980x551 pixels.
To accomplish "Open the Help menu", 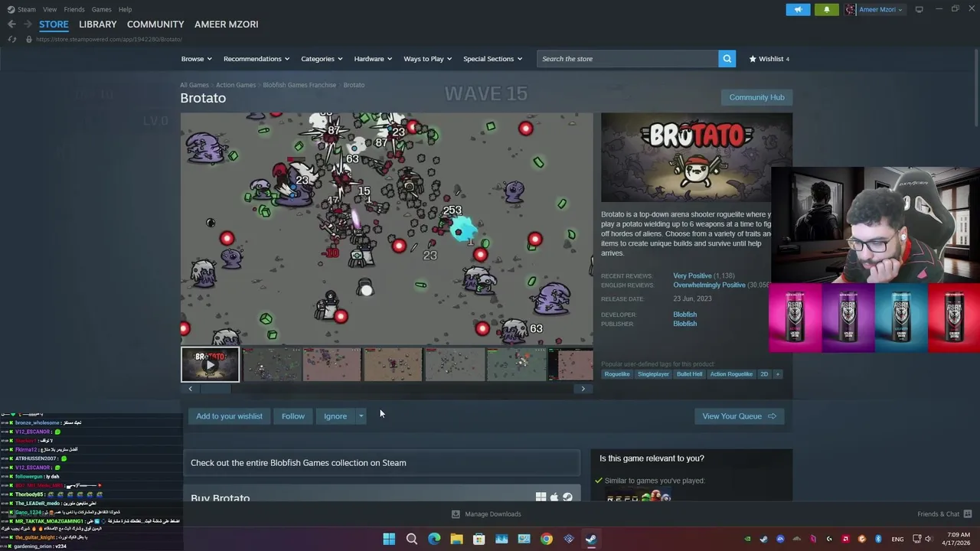I will 125,9.
